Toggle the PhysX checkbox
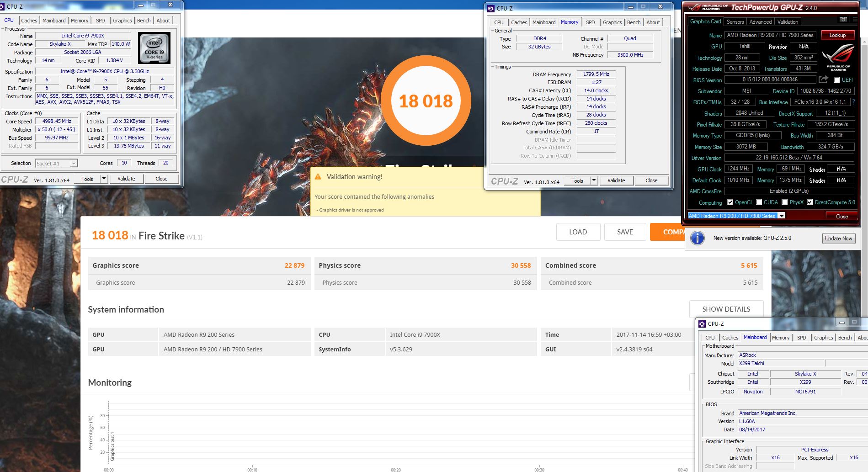This screenshot has width=868, height=472. [x=784, y=202]
